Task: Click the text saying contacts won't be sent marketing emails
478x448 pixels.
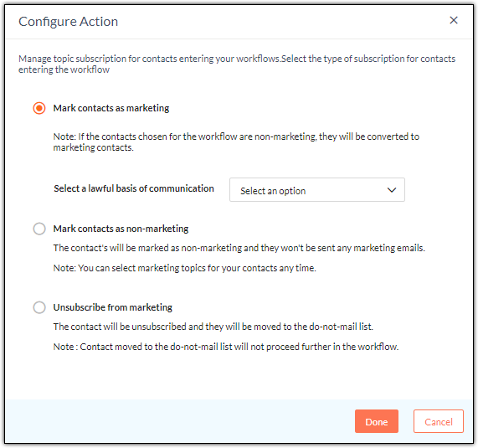Action: (x=239, y=248)
